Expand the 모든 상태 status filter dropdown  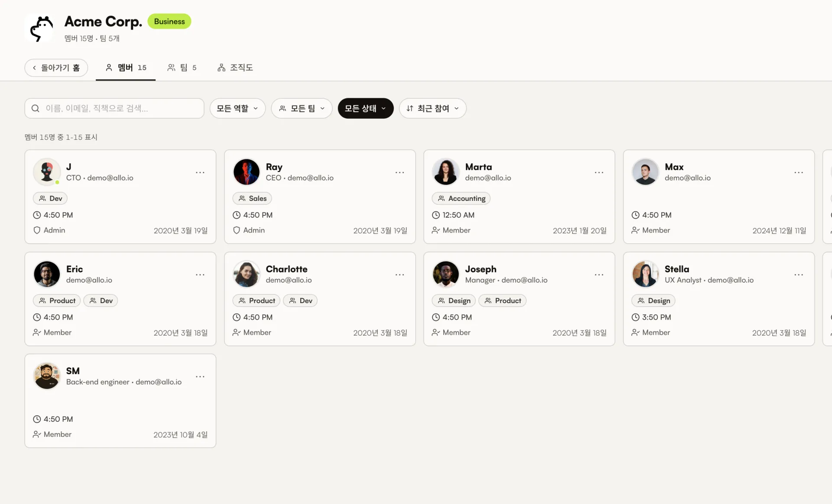pyautogui.click(x=366, y=108)
